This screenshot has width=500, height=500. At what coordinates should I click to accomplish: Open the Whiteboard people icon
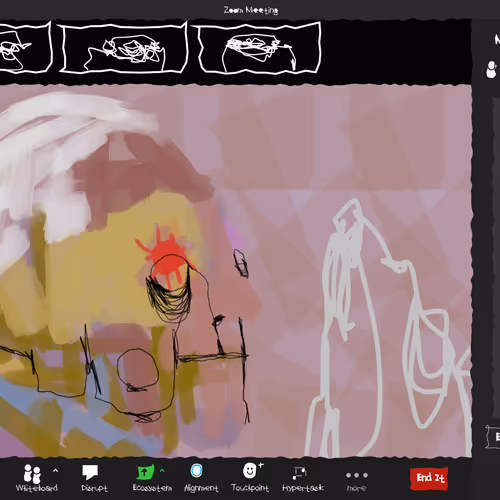click(x=33, y=473)
